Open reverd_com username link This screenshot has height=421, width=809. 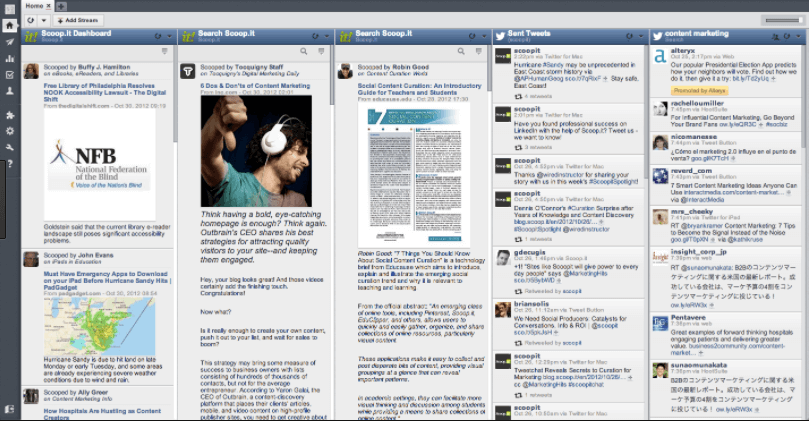pos(691,171)
